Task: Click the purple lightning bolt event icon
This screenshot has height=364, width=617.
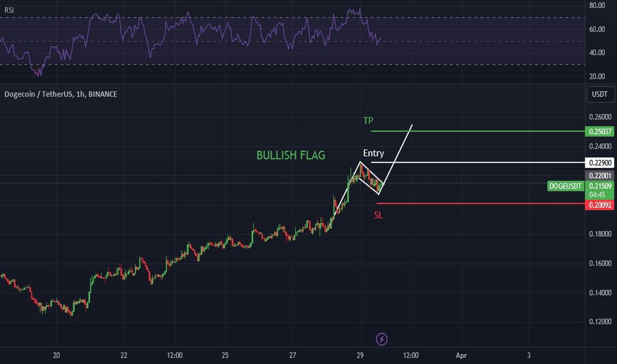Action: tap(381, 339)
